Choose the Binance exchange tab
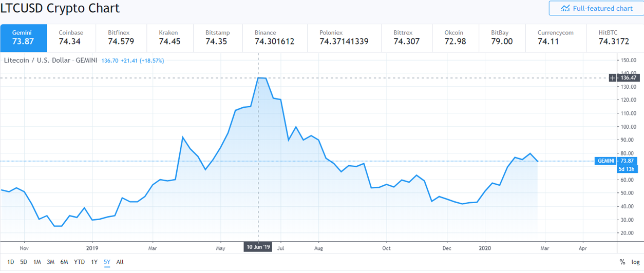This screenshot has height=273, width=644. click(x=274, y=37)
